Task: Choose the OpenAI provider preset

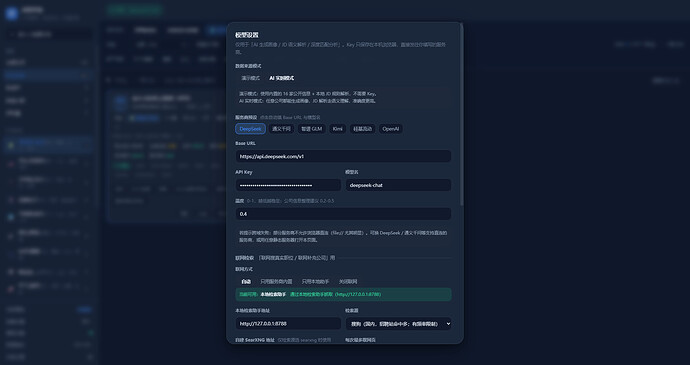Action: 391,129
